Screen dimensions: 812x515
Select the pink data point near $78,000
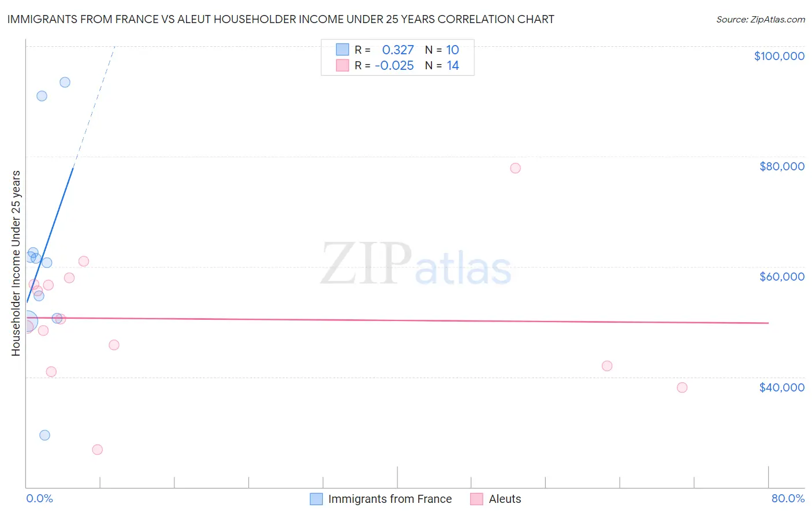tap(515, 168)
